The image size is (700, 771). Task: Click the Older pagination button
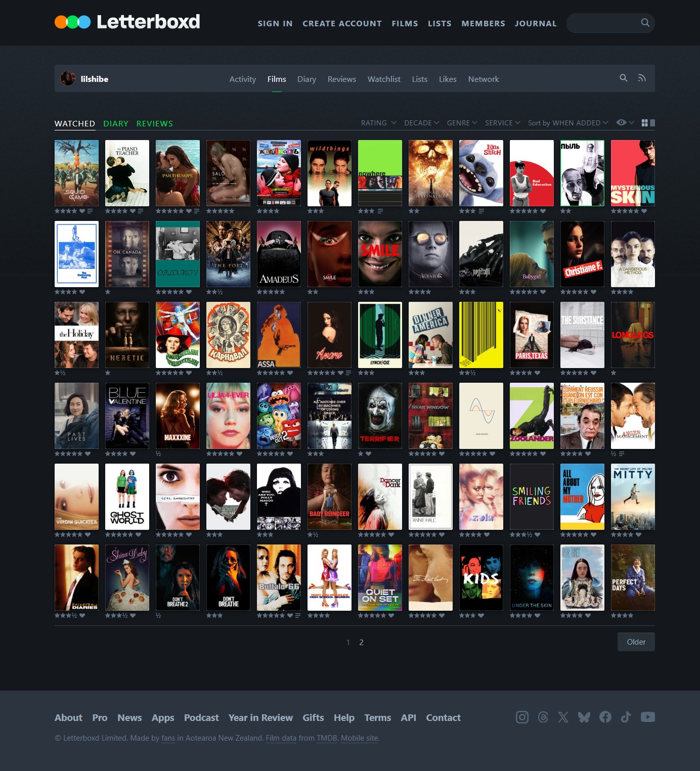636,642
